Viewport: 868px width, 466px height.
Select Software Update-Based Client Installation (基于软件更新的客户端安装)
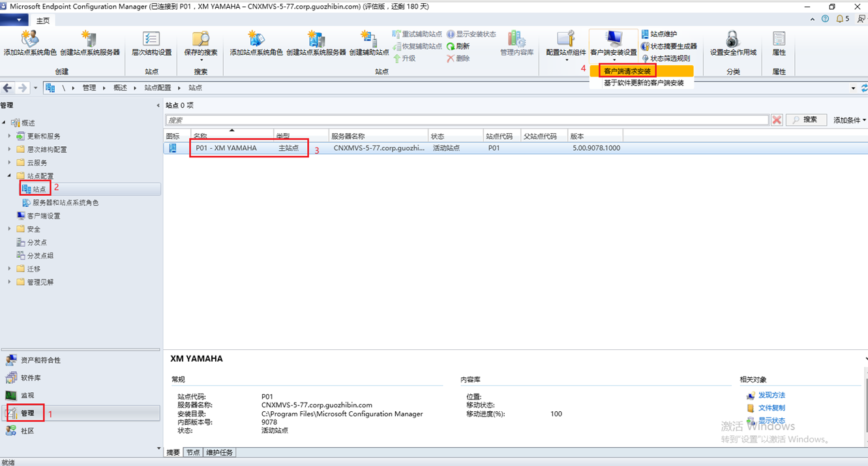pyautogui.click(x=644, y=83)
